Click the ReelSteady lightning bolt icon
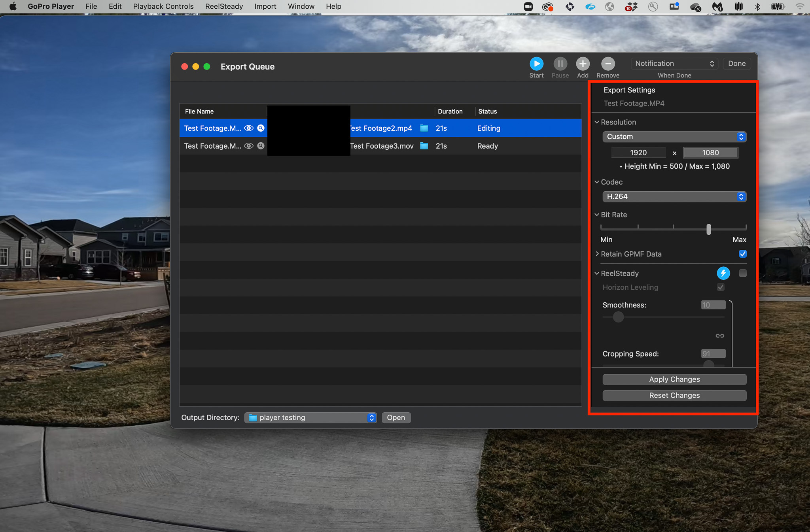Screen dimensions: 810x532 [x=723, y=273]
